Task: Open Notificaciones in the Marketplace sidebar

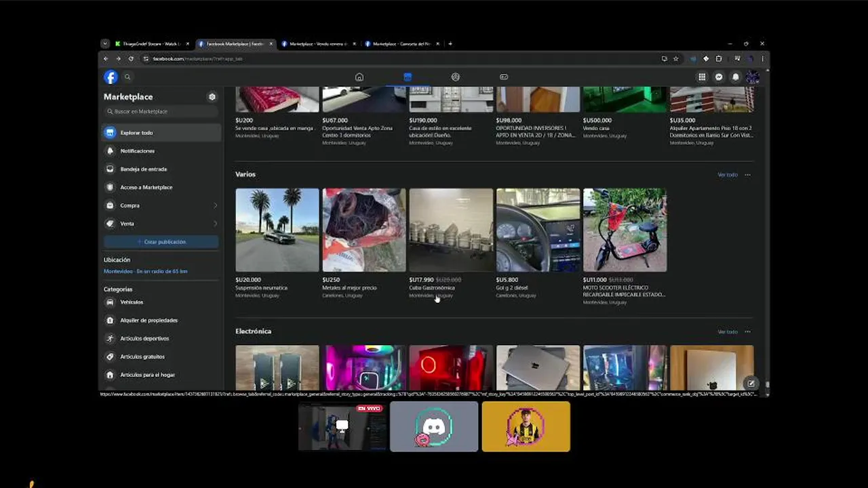Action: pyautogui.click(x=162, y=151)
